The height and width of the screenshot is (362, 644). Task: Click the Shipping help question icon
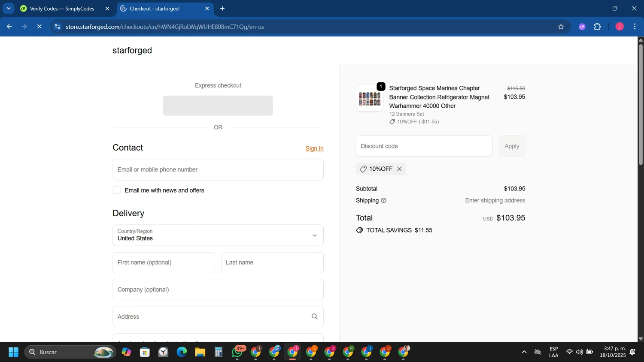pos(384,200)
